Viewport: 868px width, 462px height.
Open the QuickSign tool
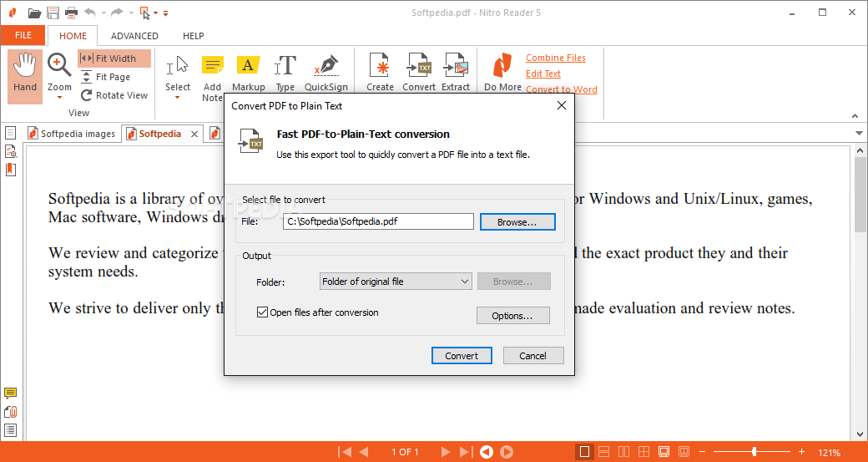click(x=326, y=73)
